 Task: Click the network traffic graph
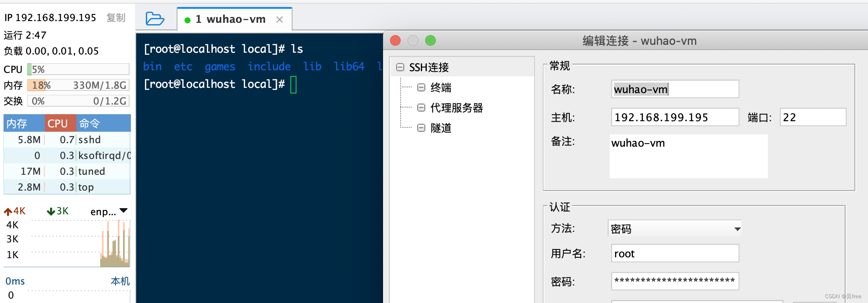pos(81,243)
